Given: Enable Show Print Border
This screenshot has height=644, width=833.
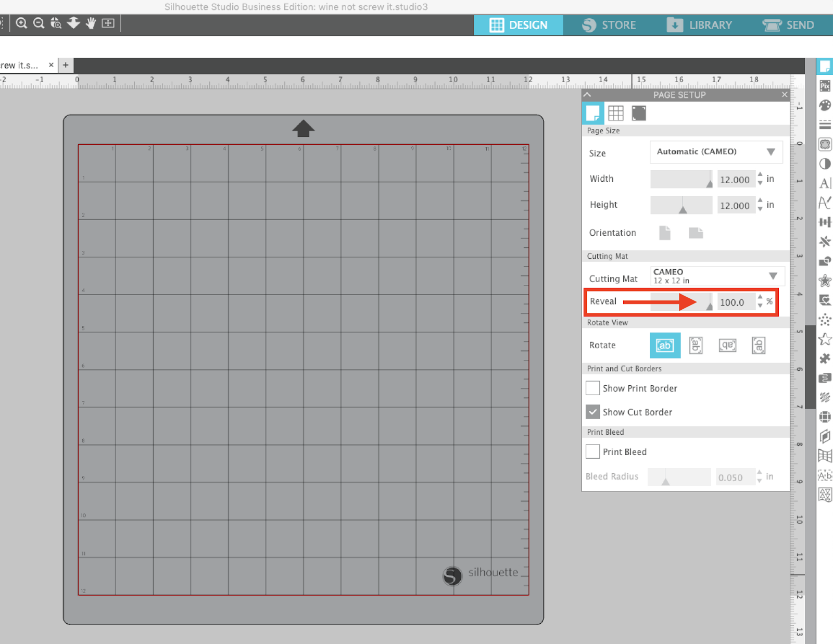Looking at the screenshot, I should [x=592, y=388].
